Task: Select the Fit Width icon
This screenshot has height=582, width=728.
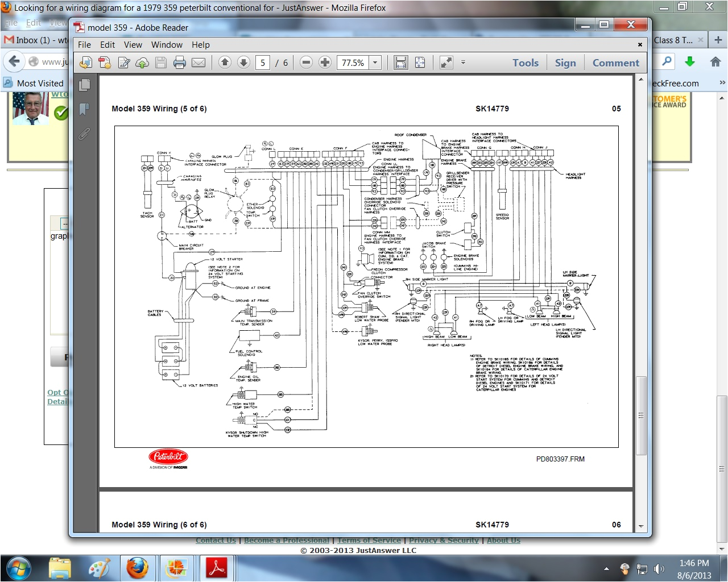Action: pos(400,63)
